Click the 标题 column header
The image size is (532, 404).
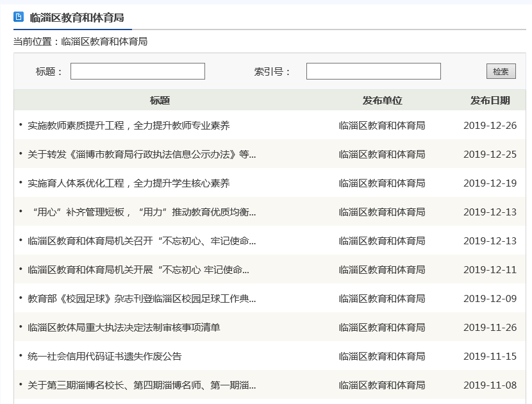coord(160,101)
